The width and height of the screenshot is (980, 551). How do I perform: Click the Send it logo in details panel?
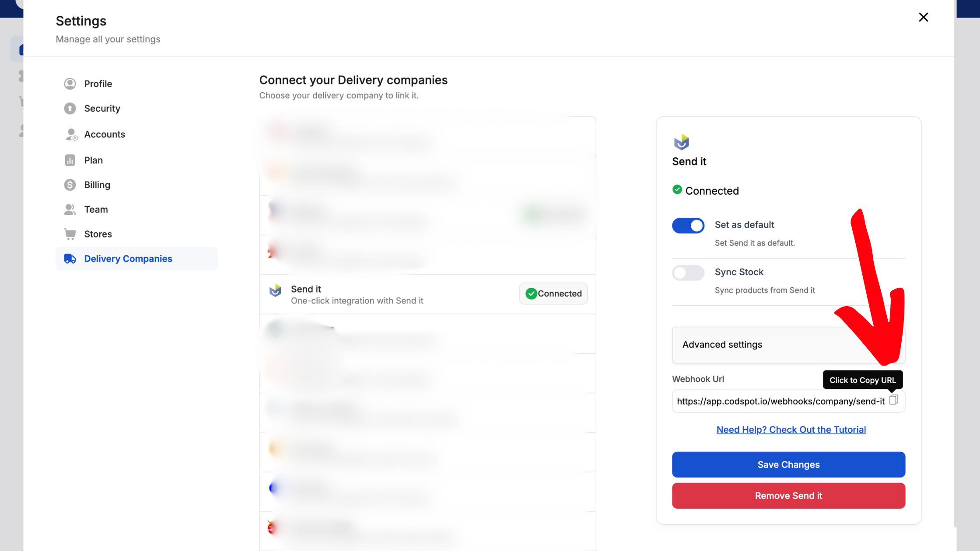681,142
